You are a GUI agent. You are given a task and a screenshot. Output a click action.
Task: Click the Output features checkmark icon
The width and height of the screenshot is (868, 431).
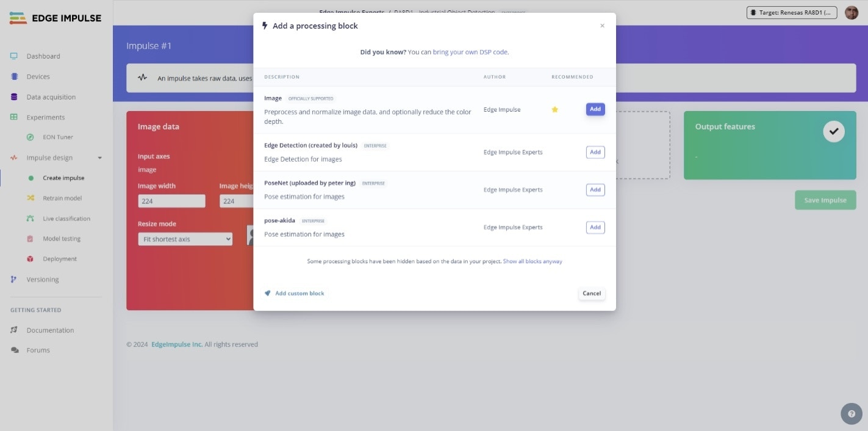[x=834, y=131]
